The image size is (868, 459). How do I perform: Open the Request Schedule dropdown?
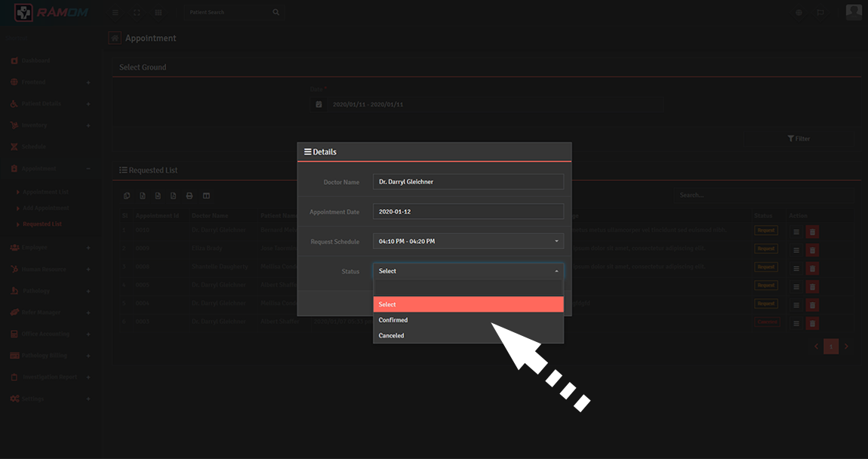click(x=468, y=242)
